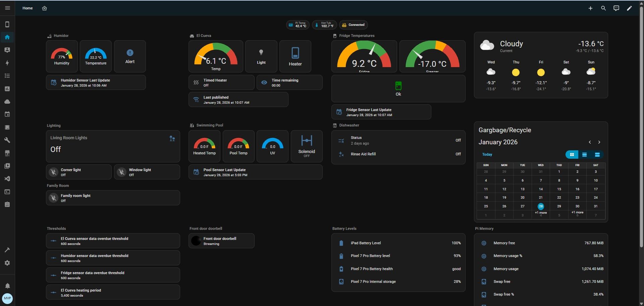Go to previous month in calendar
The width and height of the screenshot is (644, 306).
(x=590, y=142)
